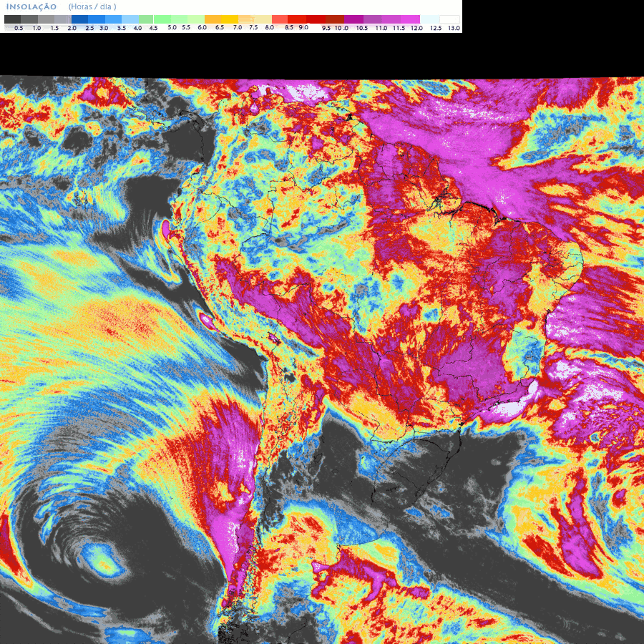Click the 3.0 legend value
Image resolution: width=644 pixels, height=644 pixels.
pyautogui.click(x=104, y=28)
